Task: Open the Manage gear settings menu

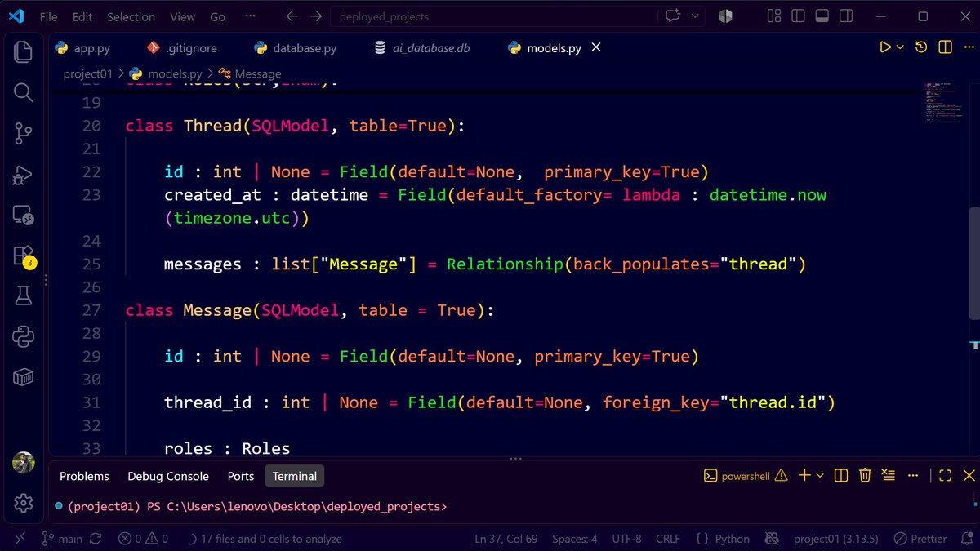Action: tap(24, 502)
